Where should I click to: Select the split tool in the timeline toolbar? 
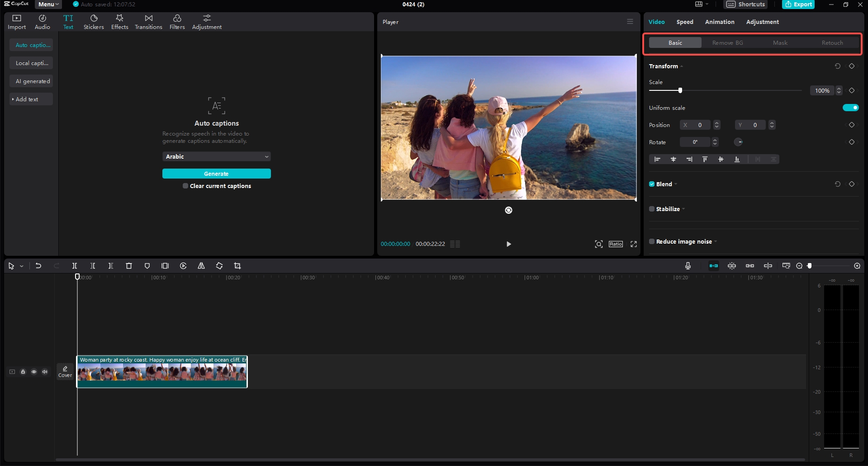coord(74,266)
